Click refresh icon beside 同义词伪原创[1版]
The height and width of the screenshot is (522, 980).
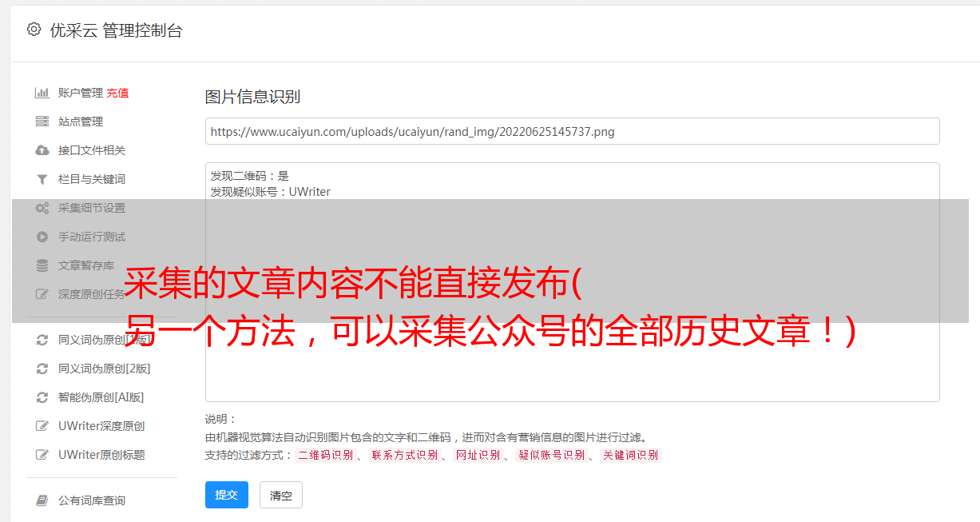point(42,340)
